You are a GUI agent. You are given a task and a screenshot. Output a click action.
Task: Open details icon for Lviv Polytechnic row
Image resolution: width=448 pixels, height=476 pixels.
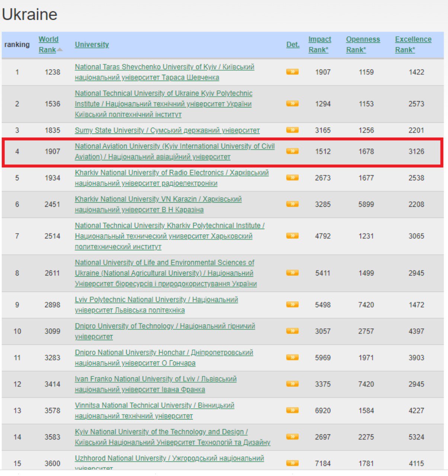pyautogui.click(x=292, y=304)
